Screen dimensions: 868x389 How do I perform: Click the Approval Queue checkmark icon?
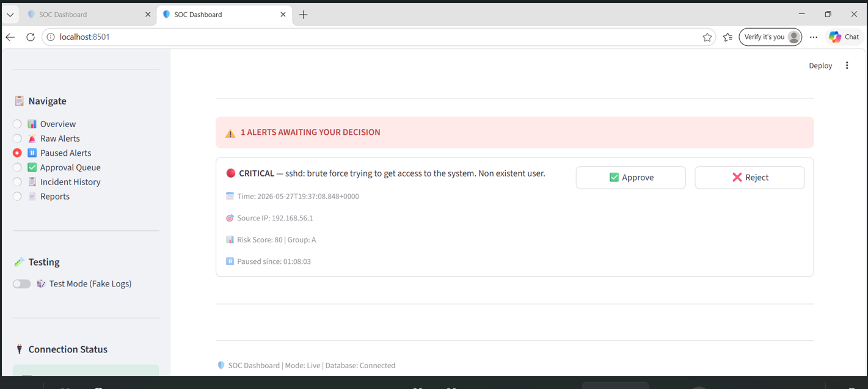point(32,167)
